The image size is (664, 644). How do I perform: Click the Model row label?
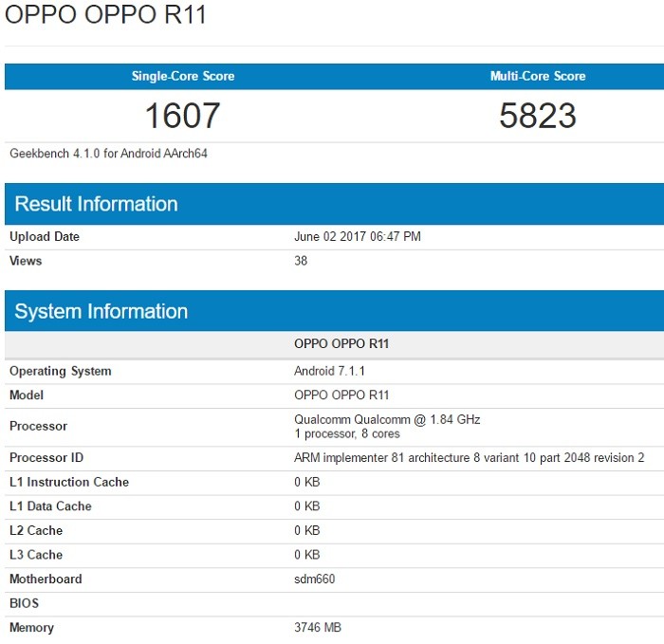(x=27, y=396)
